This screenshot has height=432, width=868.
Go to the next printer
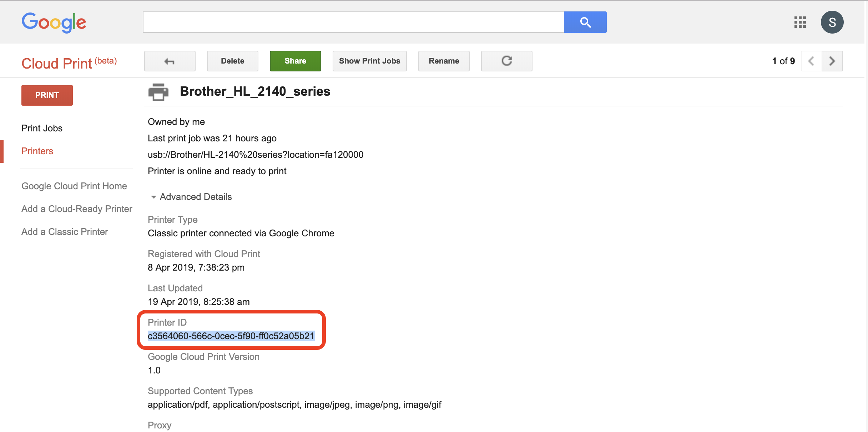[832, 61]
